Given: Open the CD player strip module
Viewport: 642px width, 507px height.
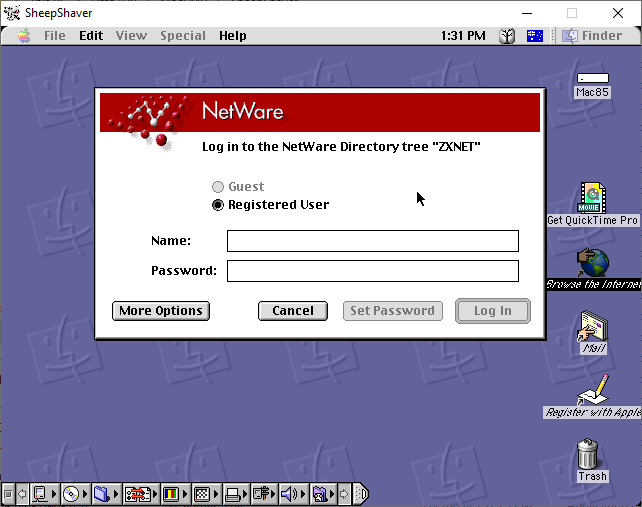Looking at the screenshot, I should point(75,494).
